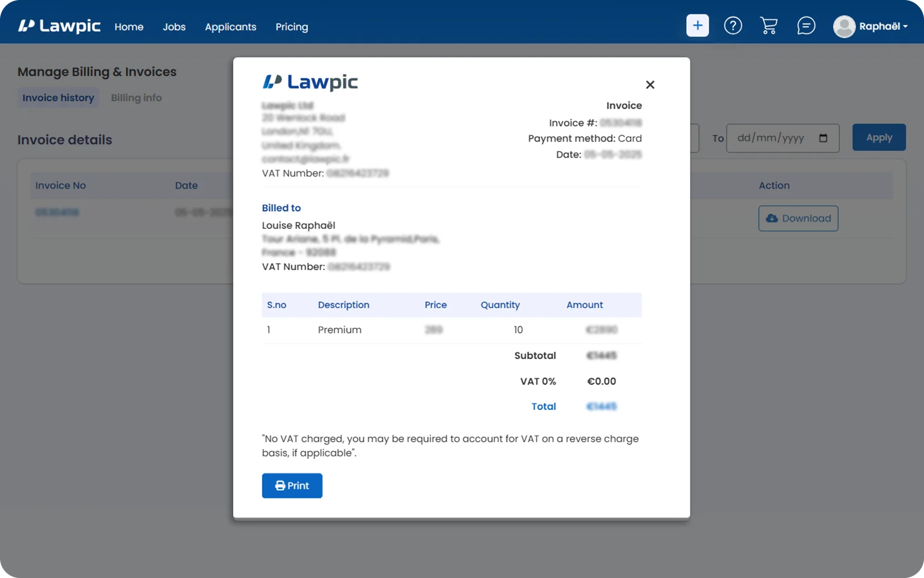Click the Manage Billing & Invoices heading
924x578 pixels.
97,72
